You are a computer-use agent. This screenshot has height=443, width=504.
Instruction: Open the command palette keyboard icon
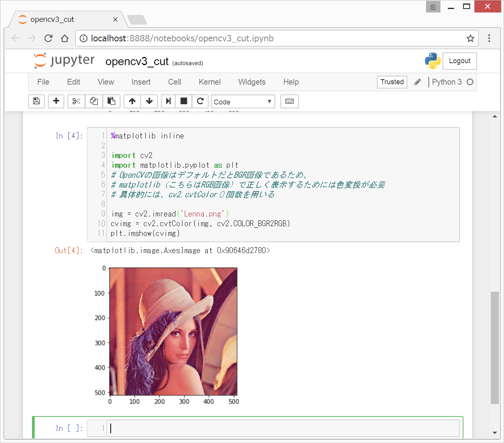click(x=290, y=101)
